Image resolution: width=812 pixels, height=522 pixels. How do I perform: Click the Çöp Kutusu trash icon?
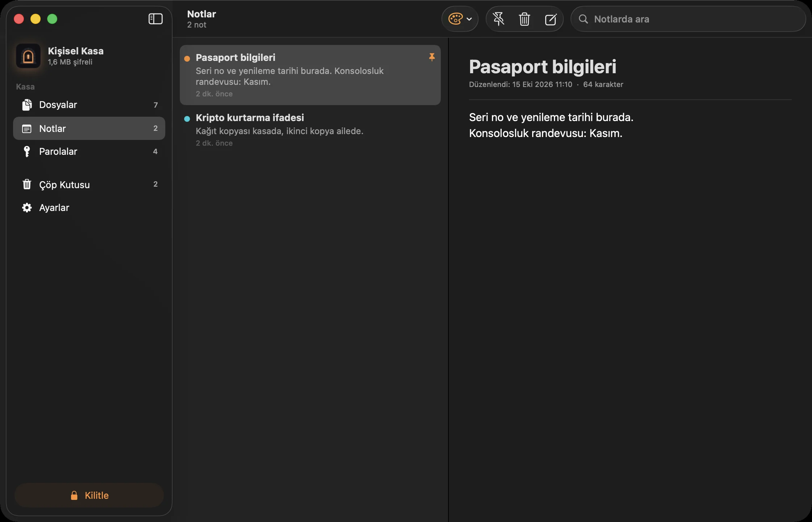tap(27, 184)
